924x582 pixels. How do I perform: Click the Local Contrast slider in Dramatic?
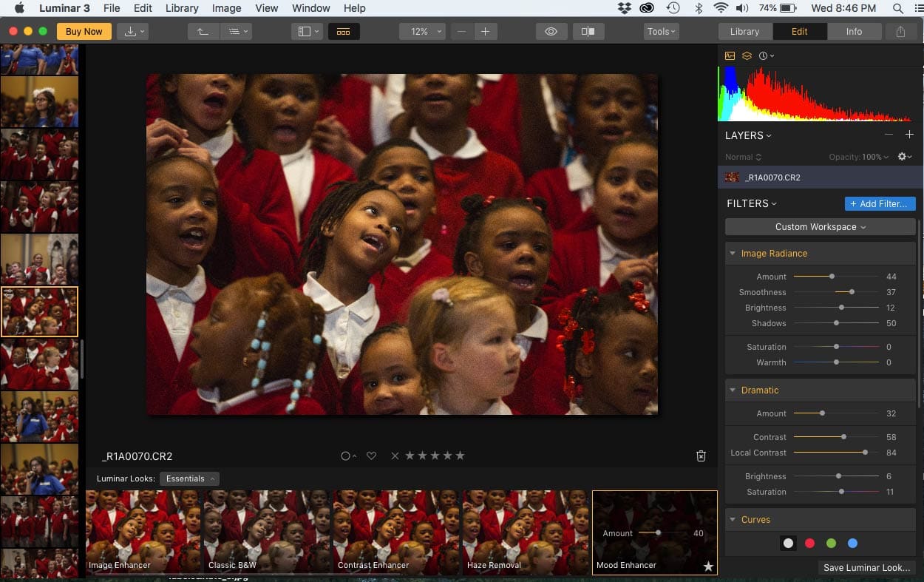click(x=835, y=453)
